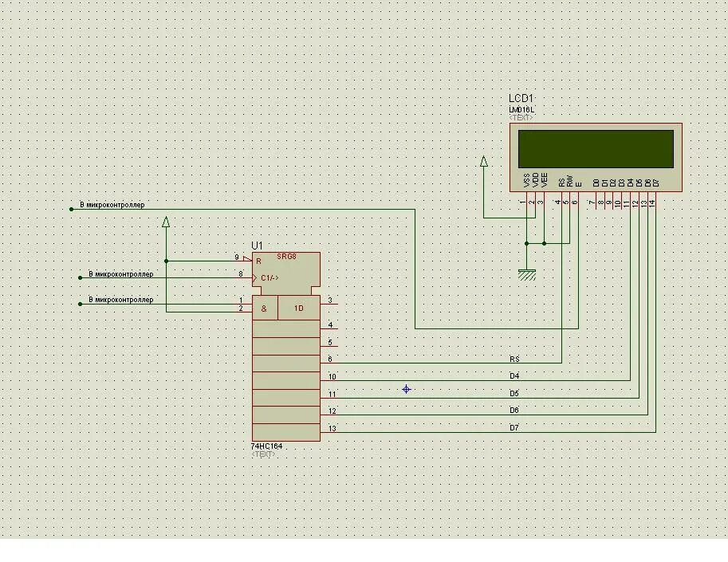
Task: Select the D5 wire label
Action: [514, 393]
